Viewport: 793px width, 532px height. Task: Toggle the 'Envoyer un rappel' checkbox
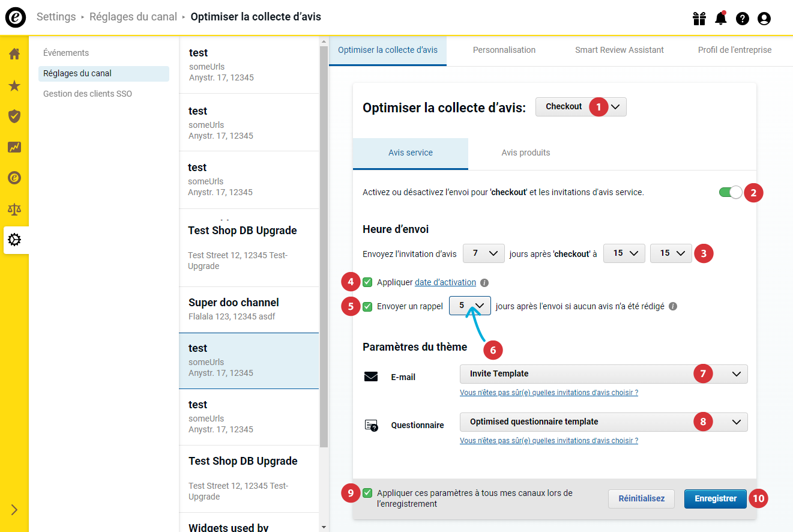point(367,307)
